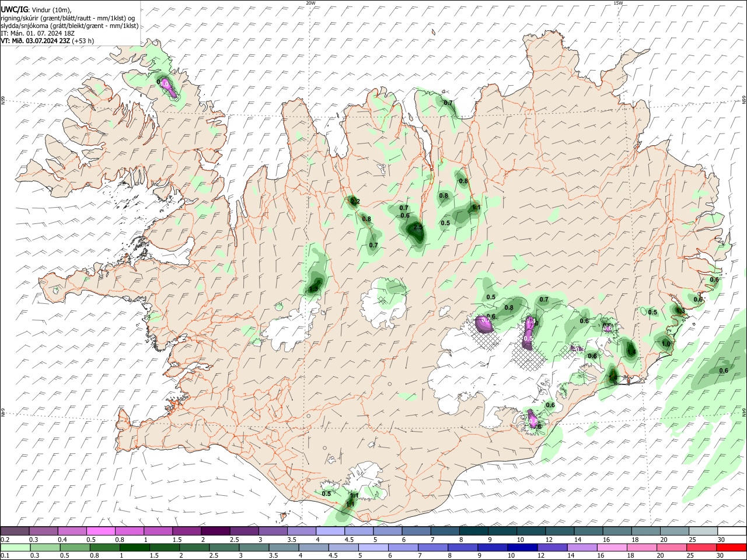Image resolution: width=747 pixels, height=560 pixels.
Task: Click the '1.0' precipitation value near the east coast
Action: (666, 344)
